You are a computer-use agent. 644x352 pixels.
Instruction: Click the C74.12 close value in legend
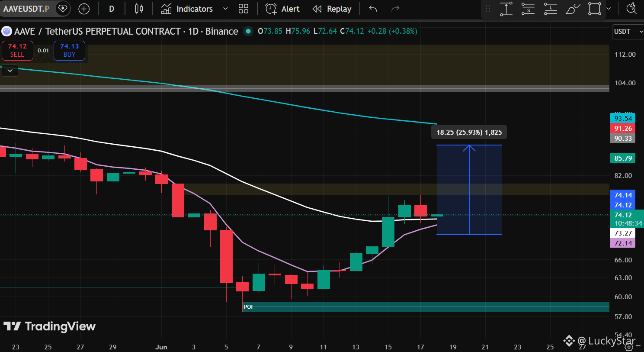pyautogui.click(x=352, y=31)
